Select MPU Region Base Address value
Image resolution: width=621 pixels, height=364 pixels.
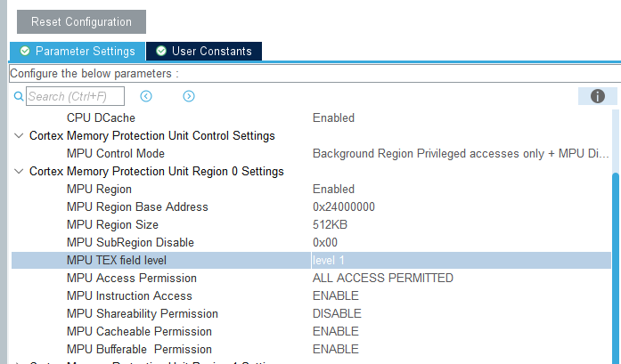tap(344, 207)
